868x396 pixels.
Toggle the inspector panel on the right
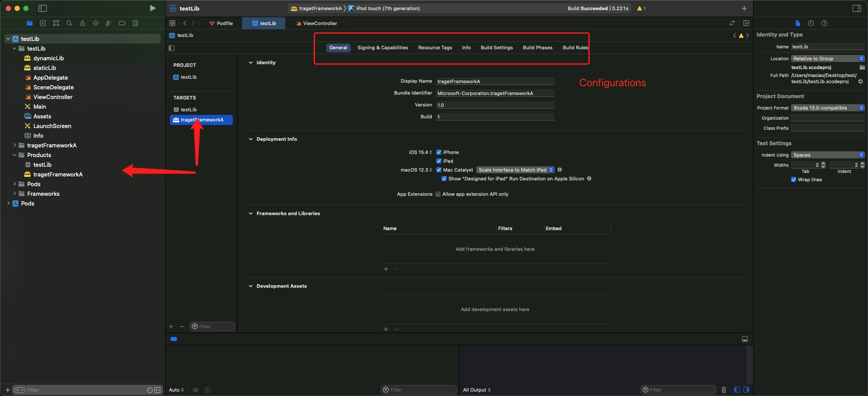coord(857,8)
